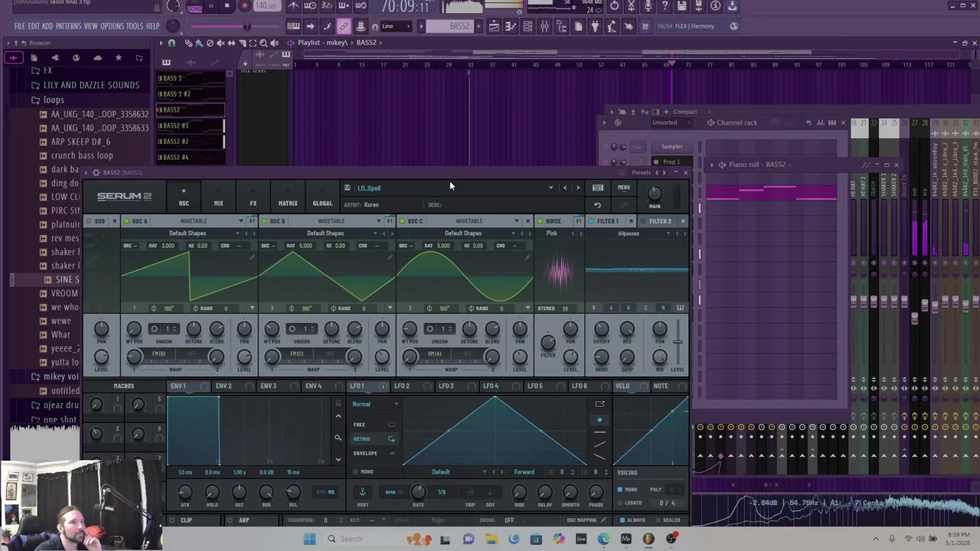Open OSC C WAVETABLE type dropdown
Viewport: 980px width, 551px height.
tap(474, 221)
